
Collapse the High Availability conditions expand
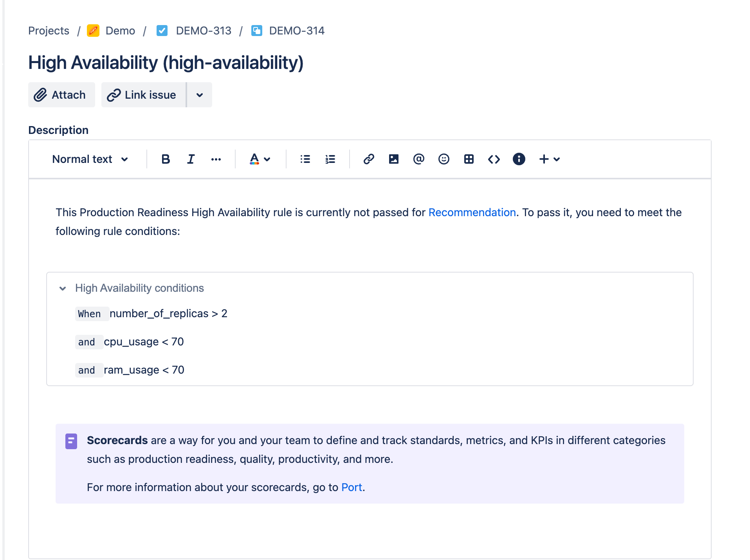63,289
